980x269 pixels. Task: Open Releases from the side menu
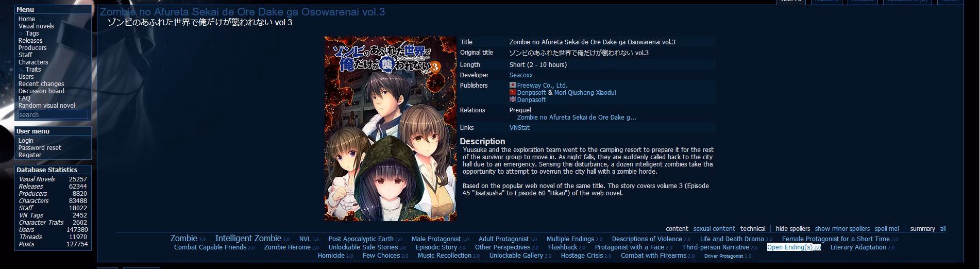(x=30, y=41)
